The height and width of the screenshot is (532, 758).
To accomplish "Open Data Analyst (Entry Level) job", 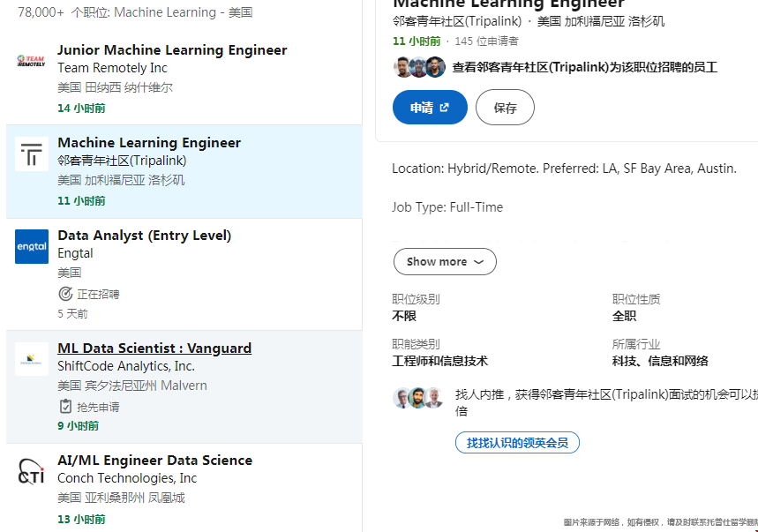I will point(145,236).
